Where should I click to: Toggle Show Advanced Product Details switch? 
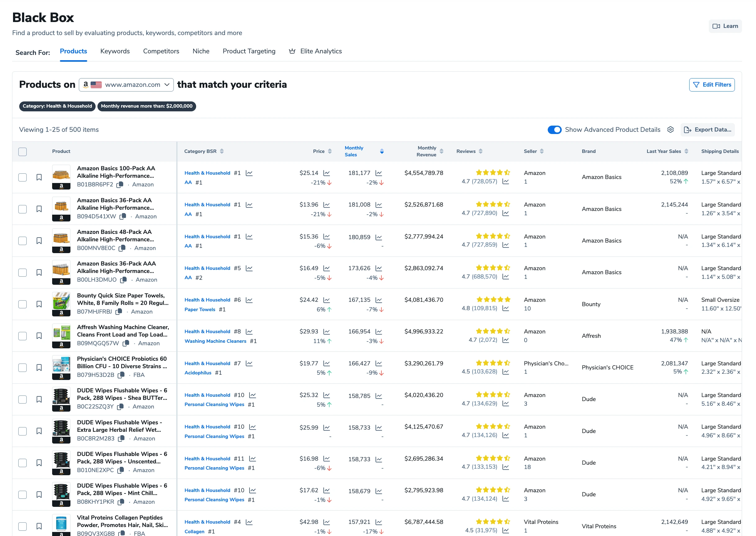[x=554, y=130]
